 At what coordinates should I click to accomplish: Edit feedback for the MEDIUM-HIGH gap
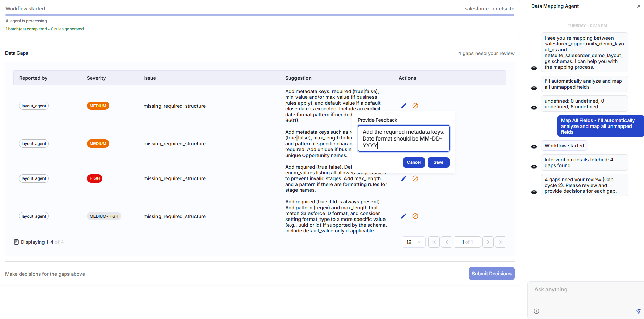[404, 216]
